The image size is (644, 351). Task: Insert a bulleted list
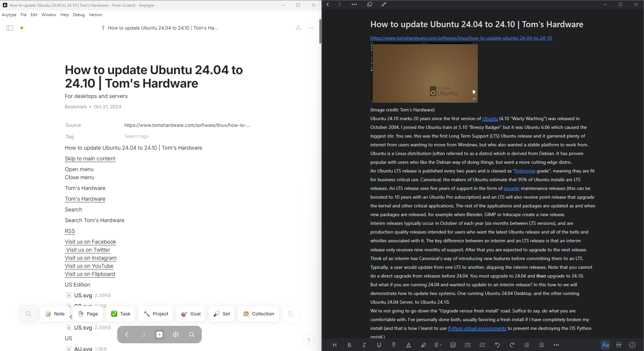pyautogui.click(x=468, y=345)
